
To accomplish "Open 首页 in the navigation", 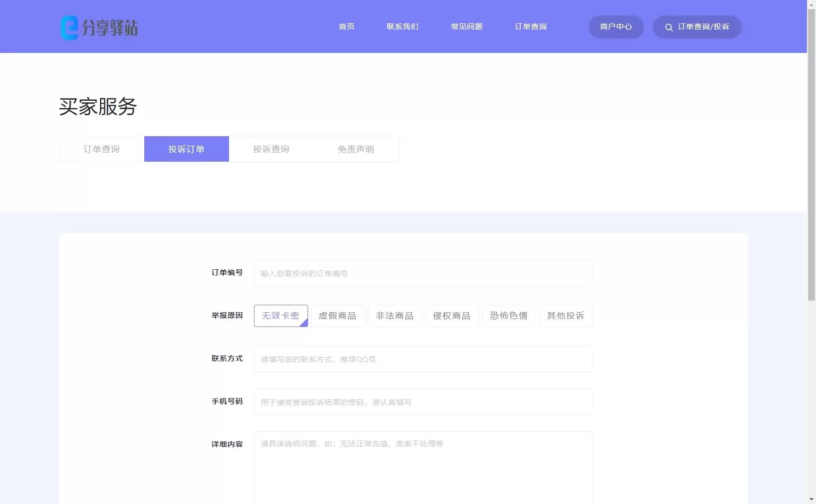I will click(346, 26).
